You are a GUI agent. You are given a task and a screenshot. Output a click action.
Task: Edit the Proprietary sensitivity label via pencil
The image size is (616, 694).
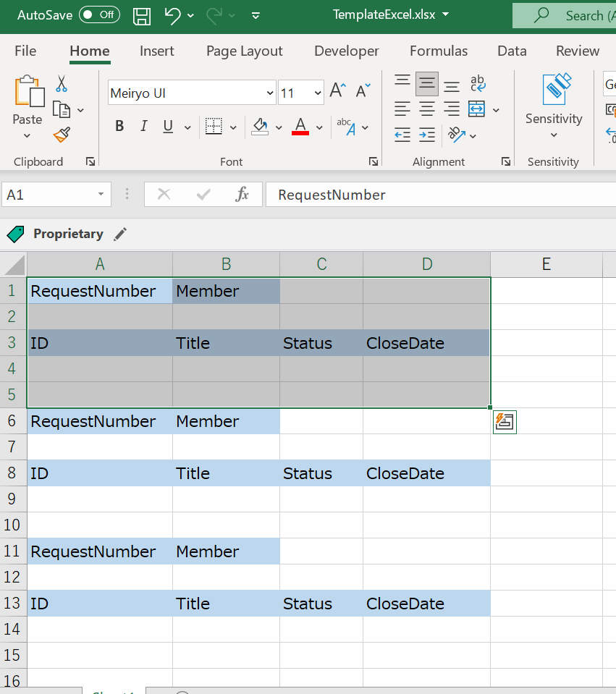(120, 234)
